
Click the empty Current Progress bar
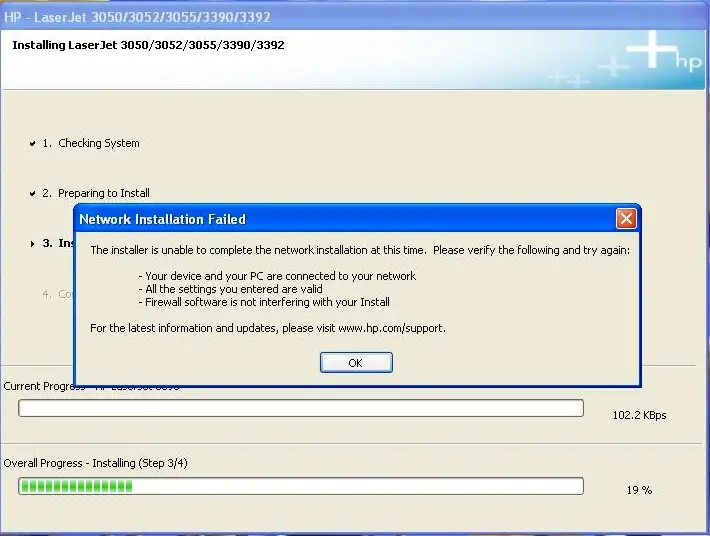(301, 408)
